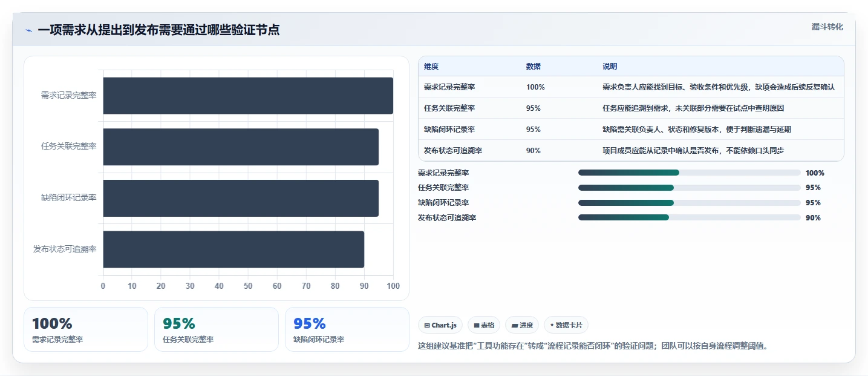Screen dimensions: 868x376
Task: Click the 需求记录完整率 chart bar
Action: coord(248,96)
